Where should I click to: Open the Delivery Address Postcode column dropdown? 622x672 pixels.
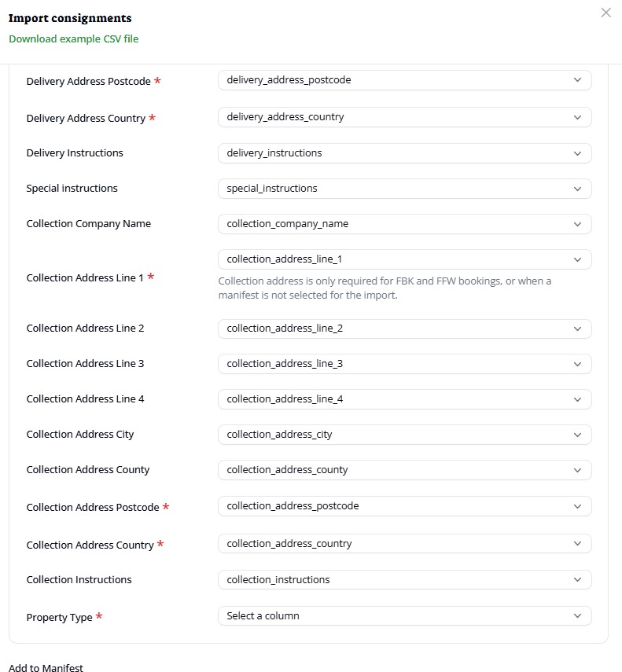pos(404,80)
